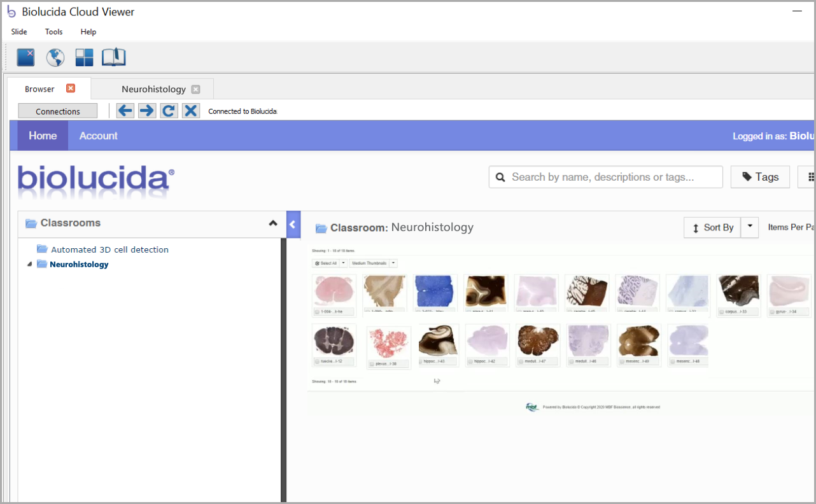Click the Medium Thumbnails button
816x504 pixels.
point(370,263)
